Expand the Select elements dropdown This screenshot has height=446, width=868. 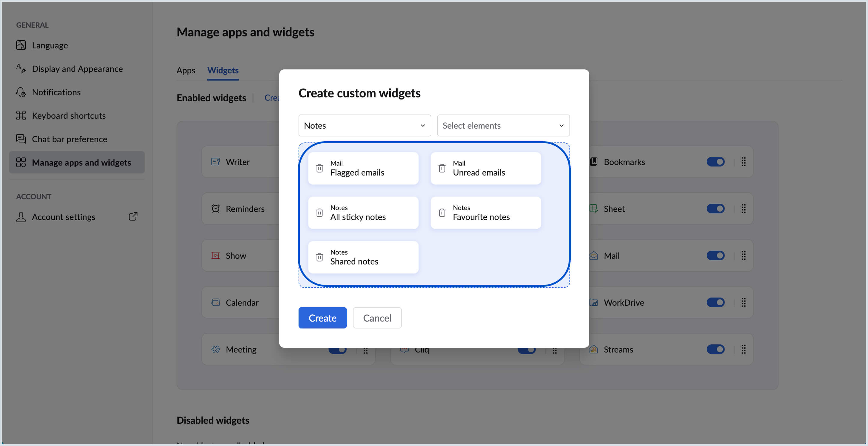click(503, 125)
